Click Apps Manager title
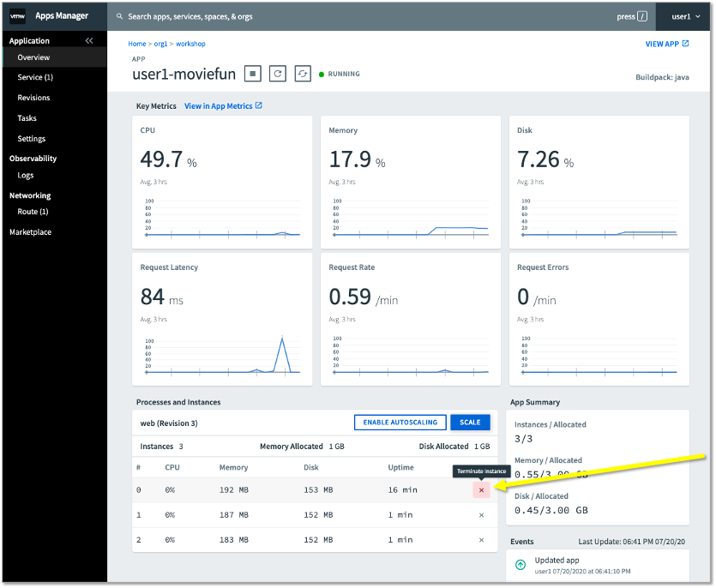 (x=62, y=16)
